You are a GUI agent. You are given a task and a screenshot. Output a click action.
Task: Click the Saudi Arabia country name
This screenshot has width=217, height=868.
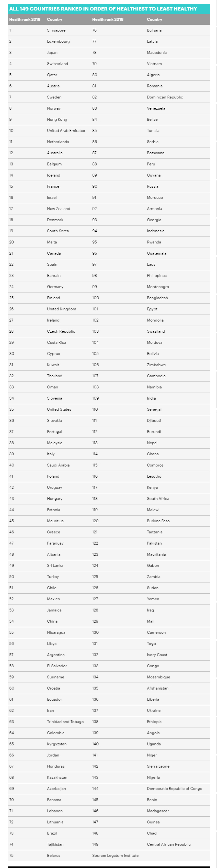click(x=58, y=465)
